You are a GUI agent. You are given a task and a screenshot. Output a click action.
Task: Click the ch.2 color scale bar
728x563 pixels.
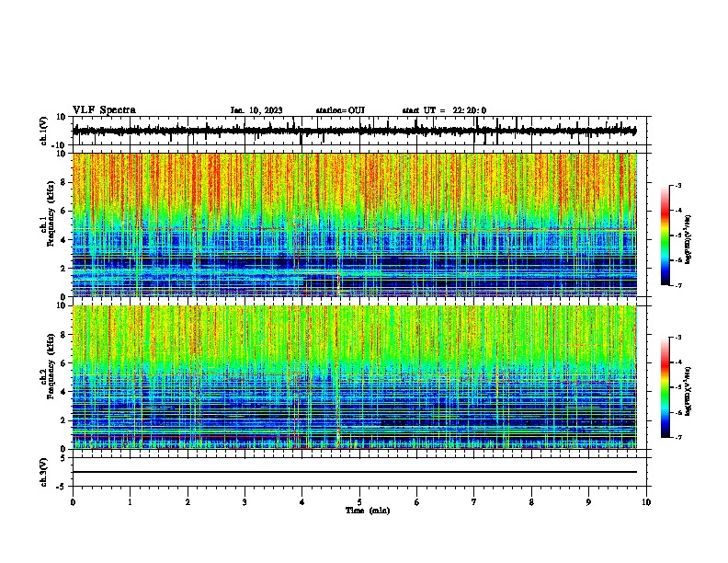tap(665, 387)
